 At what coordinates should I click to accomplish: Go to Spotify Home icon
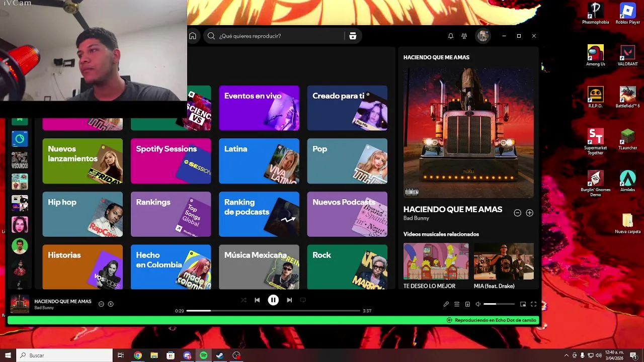click(193, 36)
